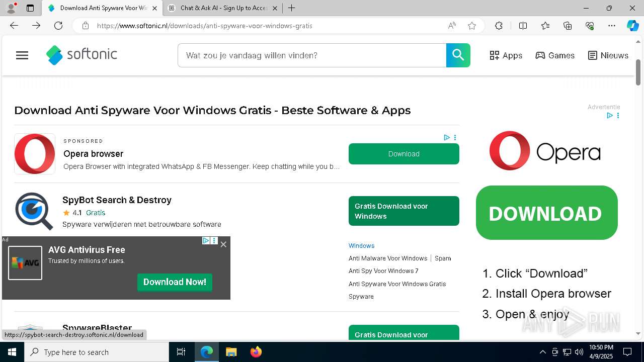Open Edge Settings and more menu

tap(612, 26)
